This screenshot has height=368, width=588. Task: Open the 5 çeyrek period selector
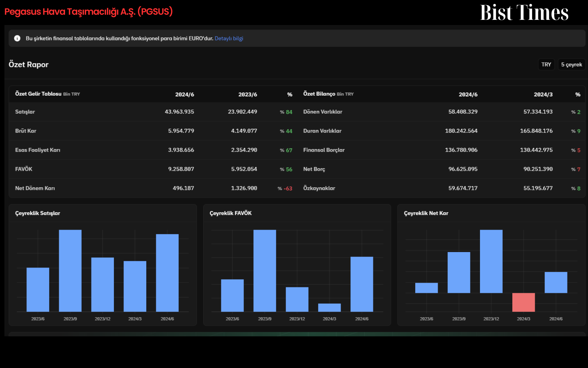coord(571,64)
